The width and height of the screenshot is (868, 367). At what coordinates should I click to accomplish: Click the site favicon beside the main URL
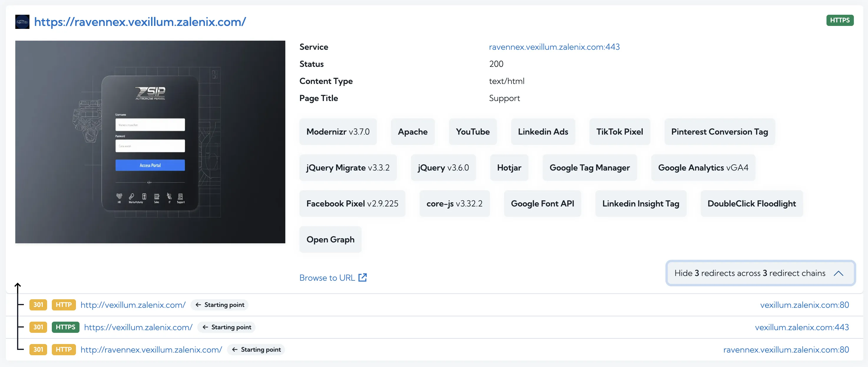pyautogui.click(x=22, y=22)
